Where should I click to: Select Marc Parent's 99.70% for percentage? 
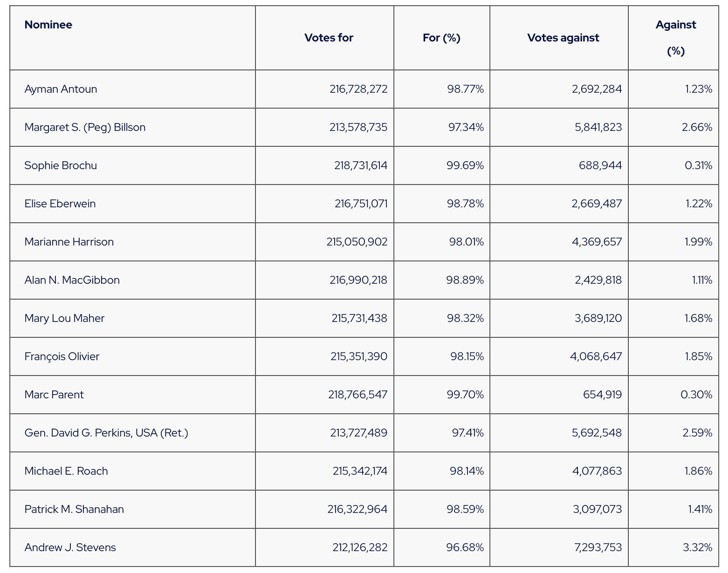click(x=465, y=395)
